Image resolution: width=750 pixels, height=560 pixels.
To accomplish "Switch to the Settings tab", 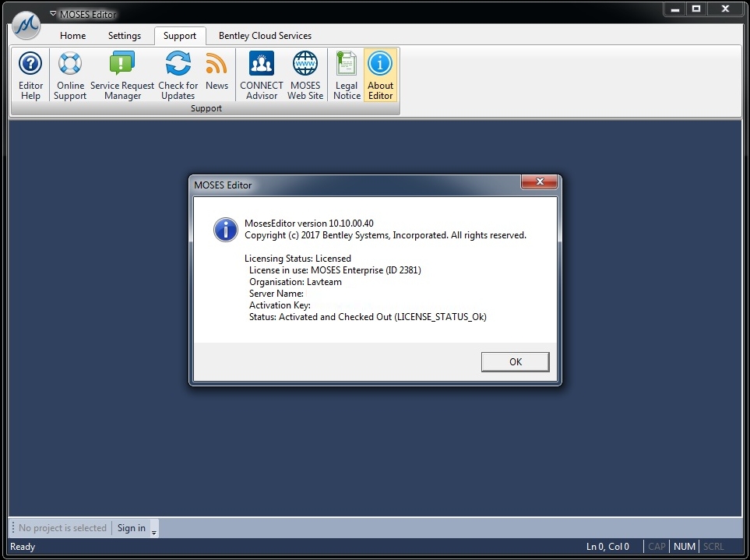I will click(125, 36).
